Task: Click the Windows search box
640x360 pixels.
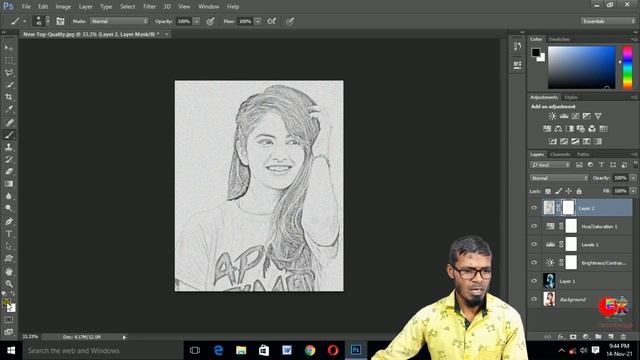Action: (x=101, y=351)
